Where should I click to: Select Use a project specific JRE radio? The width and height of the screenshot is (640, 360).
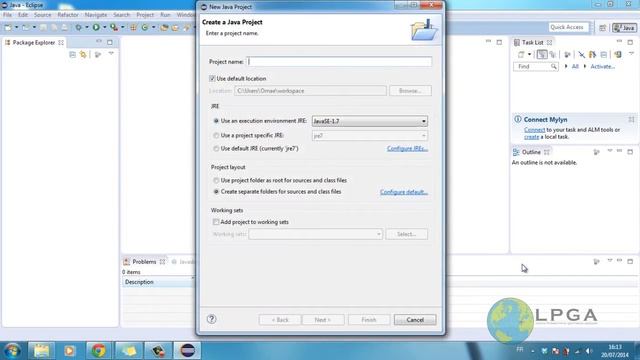click(x=216, y=135)
